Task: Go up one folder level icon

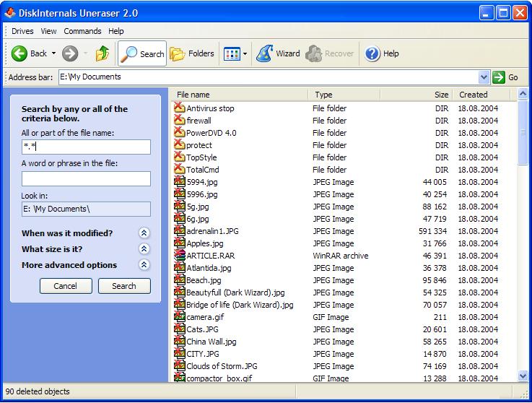Action: pos(102,53)
